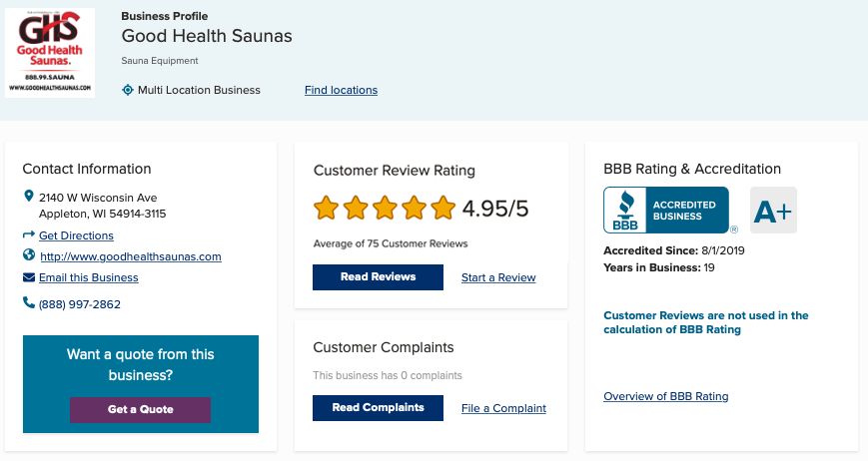The width and height of the screenshot is (868, 461).
Task: Click the 'Good Health Saunas' business title
Action: pos(207,36)
